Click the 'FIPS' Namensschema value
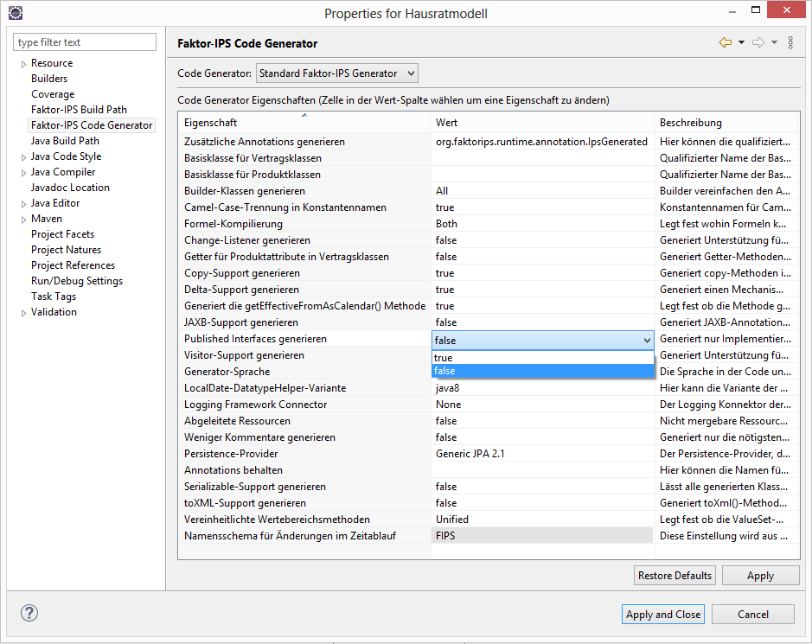This screenshot has width=812, height=644. [x=445, y=536]
